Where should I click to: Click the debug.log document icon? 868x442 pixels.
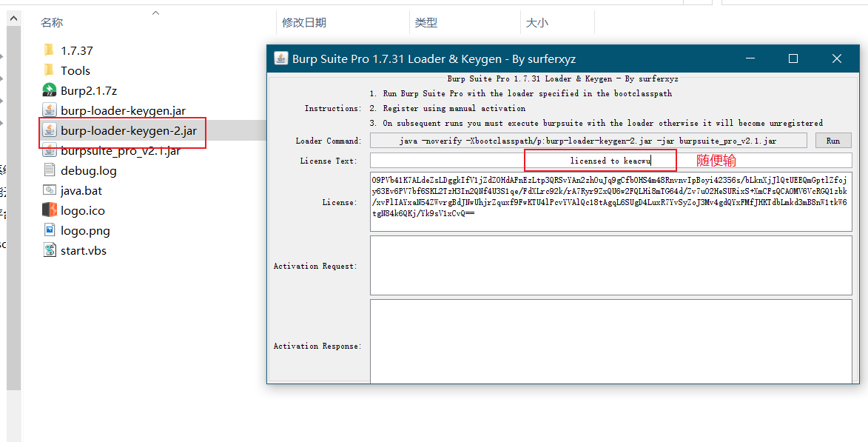pos(50,170)
